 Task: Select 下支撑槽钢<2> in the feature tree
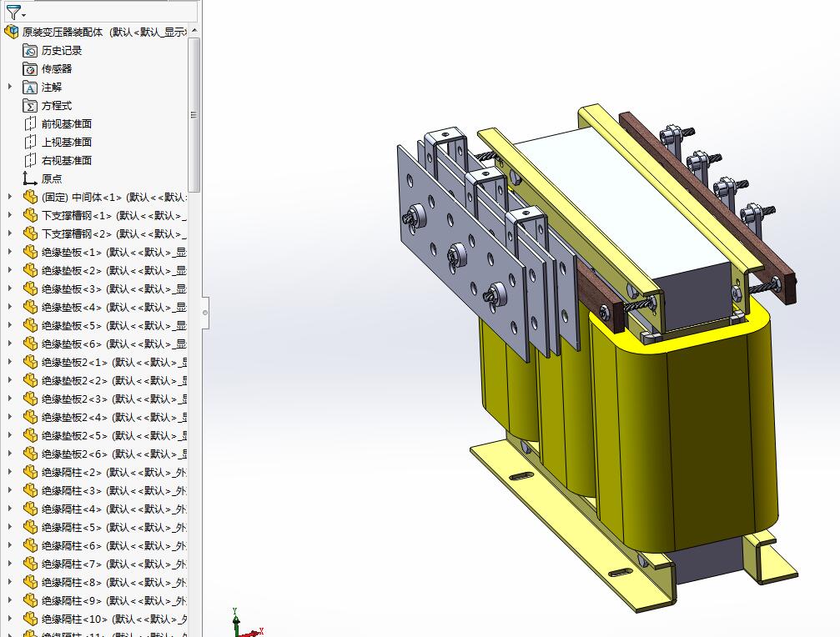point(76,233)
